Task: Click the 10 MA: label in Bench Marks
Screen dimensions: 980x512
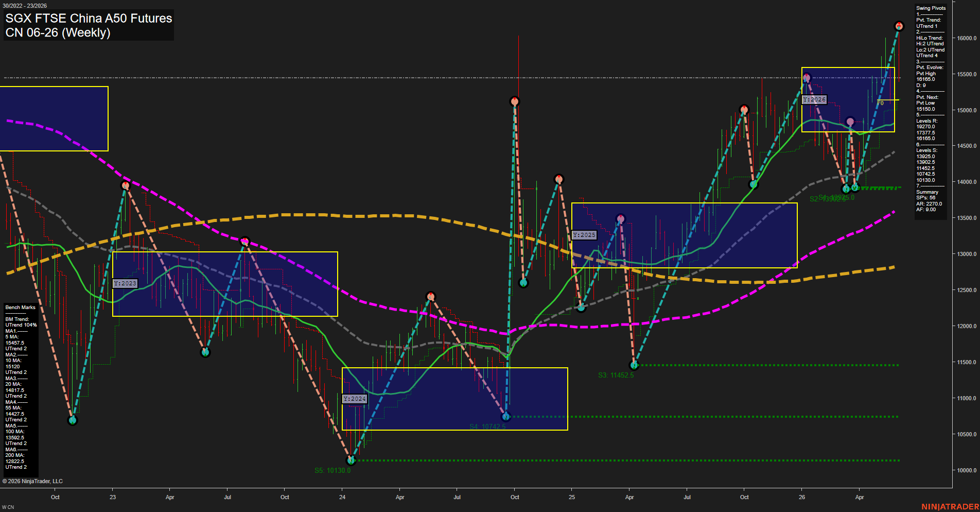Action: [x=13, y=361]
